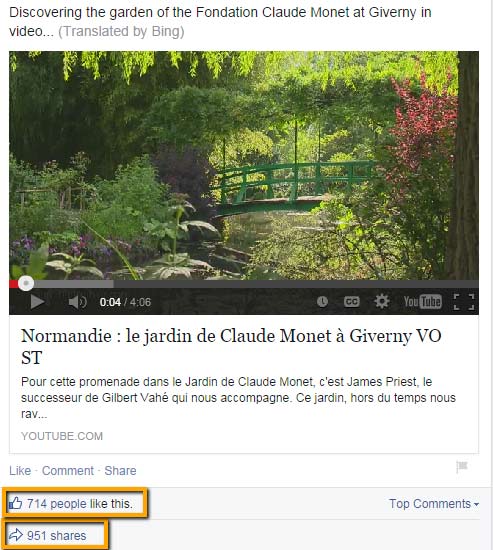
Task: Toggle closed captions CC button
Action: (351, 302)
